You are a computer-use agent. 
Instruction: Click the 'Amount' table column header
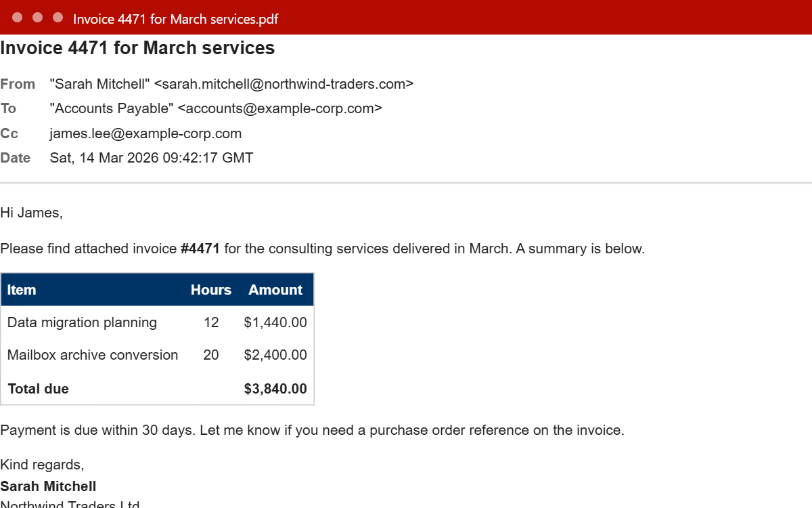(x=275, y=290)
